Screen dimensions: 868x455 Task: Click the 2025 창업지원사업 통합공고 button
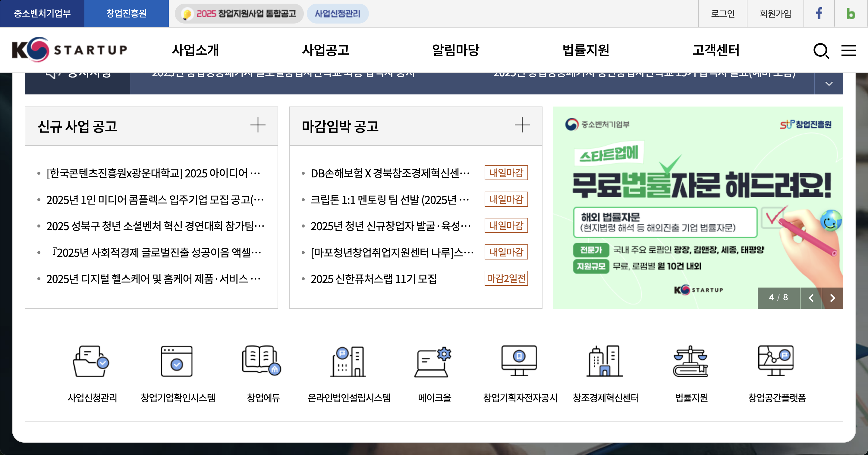coord(239,14)
